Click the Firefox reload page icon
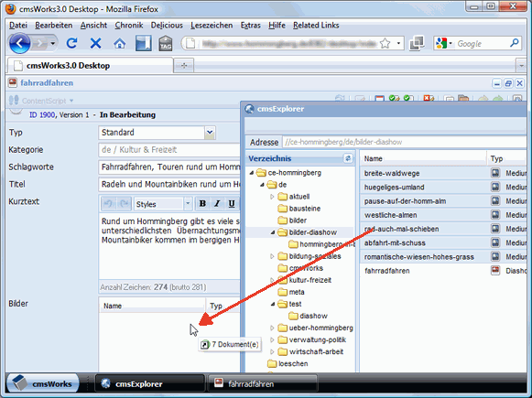This screenshot has width=532, height=398. (x=72, y=43)
